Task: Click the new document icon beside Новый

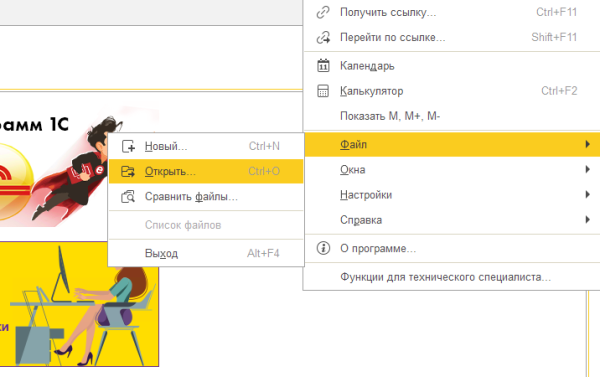Action: 128,146
